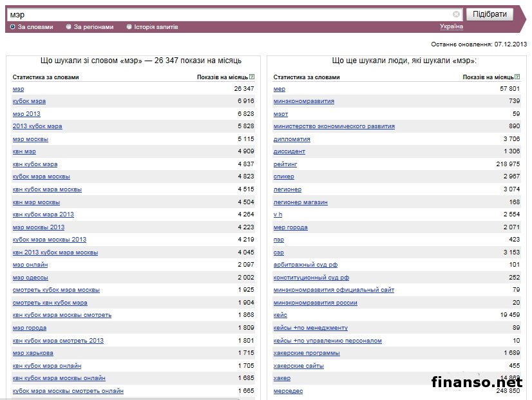Open the 'Україна' region selector
The width and height of the screenshot is (532, 400).
pos(451,26)
